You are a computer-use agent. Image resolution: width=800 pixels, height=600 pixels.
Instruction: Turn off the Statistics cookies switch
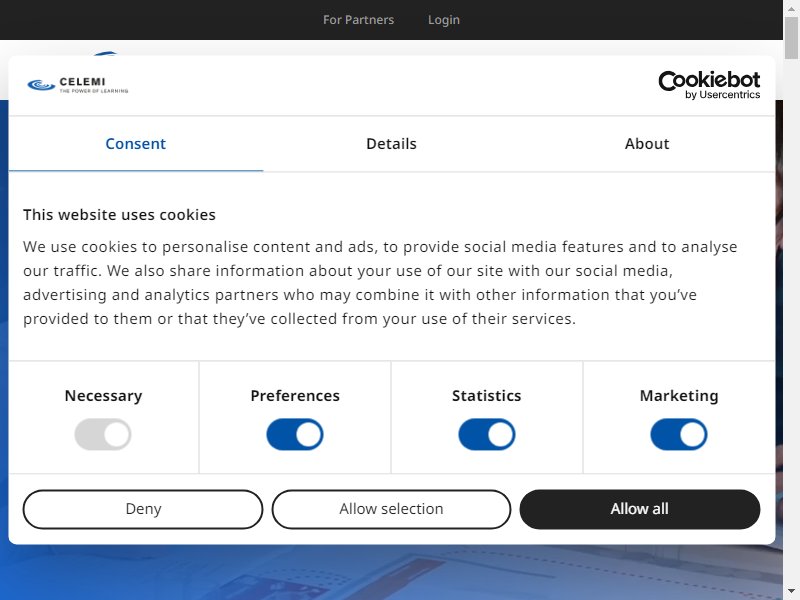(x=487, y=435)
